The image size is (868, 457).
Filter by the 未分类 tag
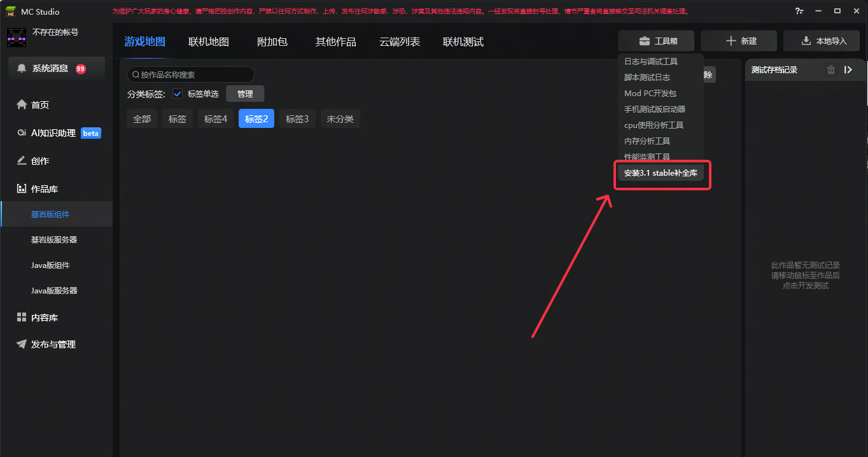[340, 119]
